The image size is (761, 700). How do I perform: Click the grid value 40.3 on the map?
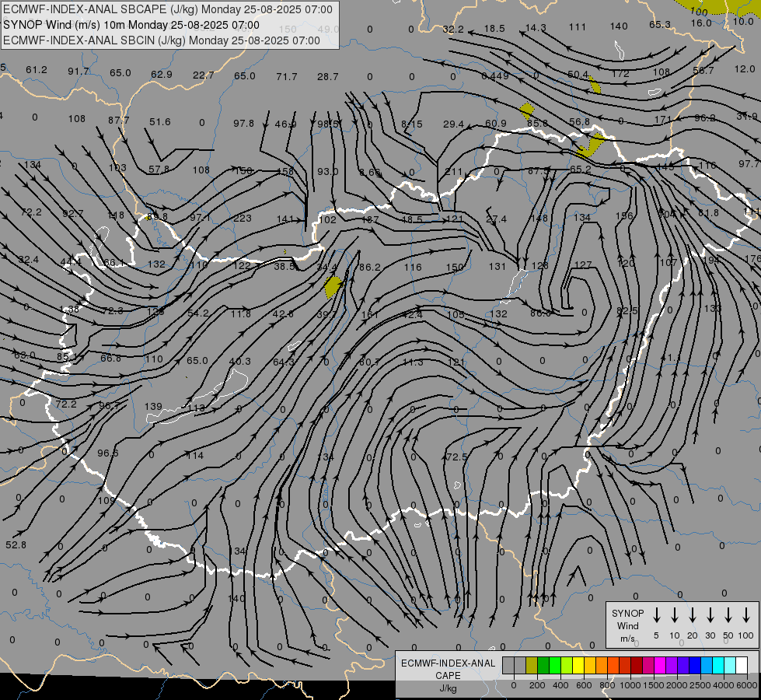coord(239,362)
